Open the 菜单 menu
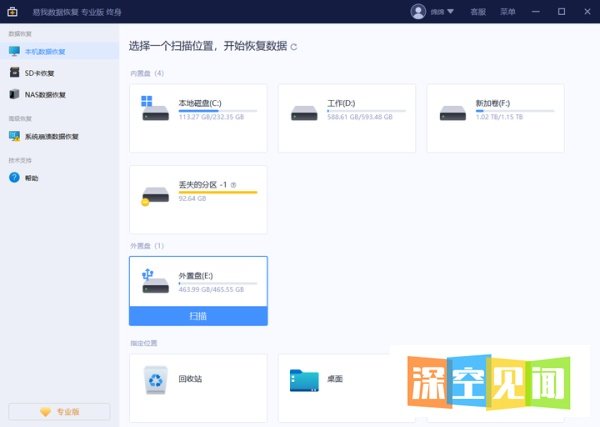The width and height of the screenshot is (600, 427). [507, 12]
